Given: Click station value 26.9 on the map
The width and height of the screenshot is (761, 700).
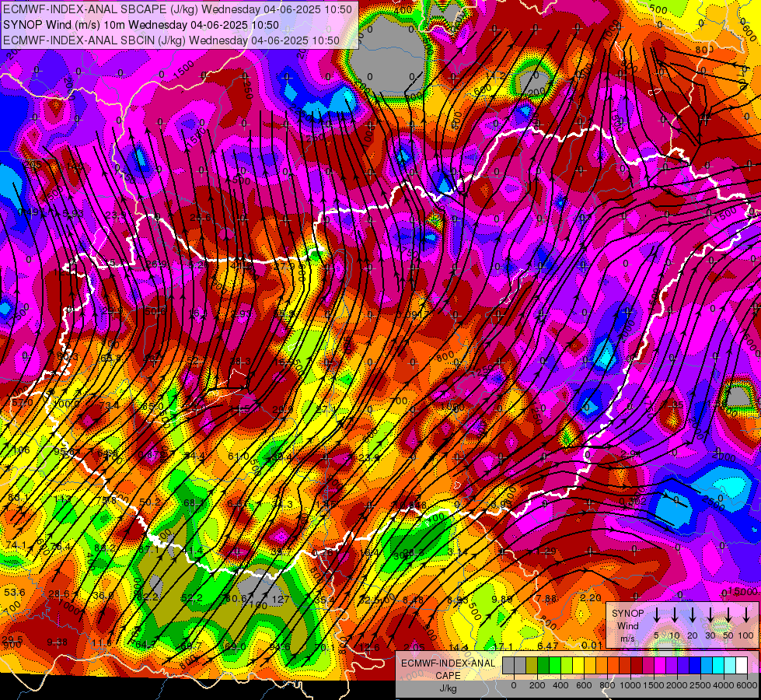Looking at the screenshot, I should (x=157, y=264).
